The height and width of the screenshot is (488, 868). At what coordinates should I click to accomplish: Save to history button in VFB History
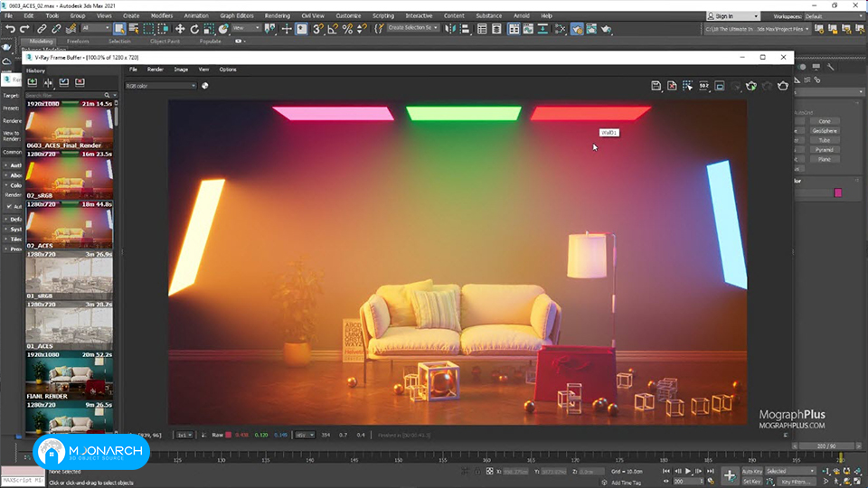tap(33, 82)
